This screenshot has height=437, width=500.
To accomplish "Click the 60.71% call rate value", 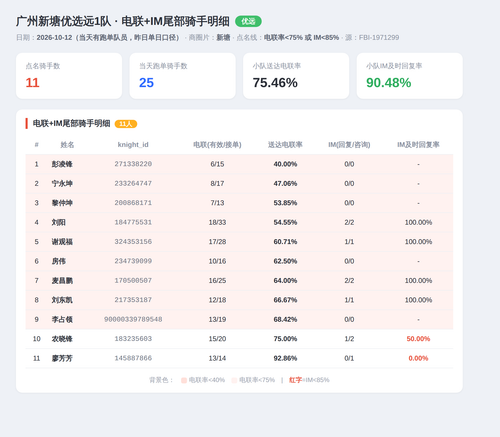I will tap(285, 242).
